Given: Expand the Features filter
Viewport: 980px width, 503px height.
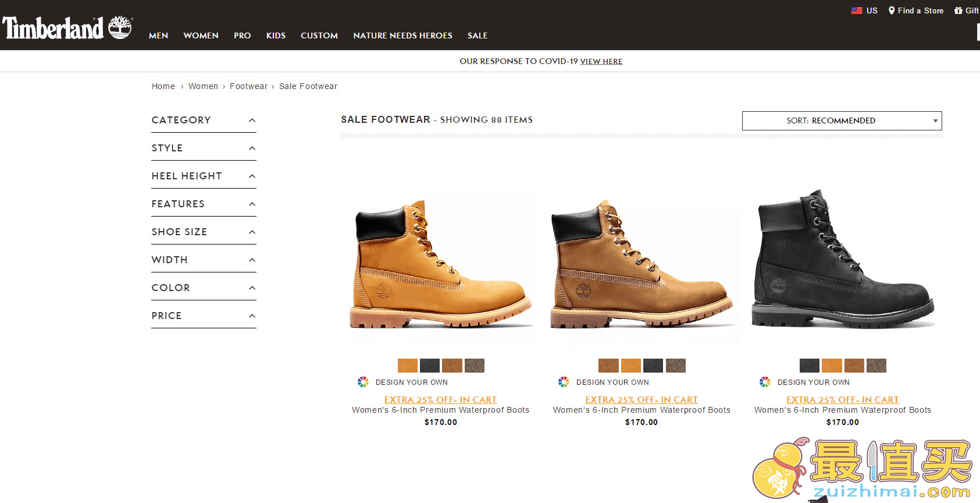Looking at the screenshot, I should pyautogui.click(x=204, y=204).
